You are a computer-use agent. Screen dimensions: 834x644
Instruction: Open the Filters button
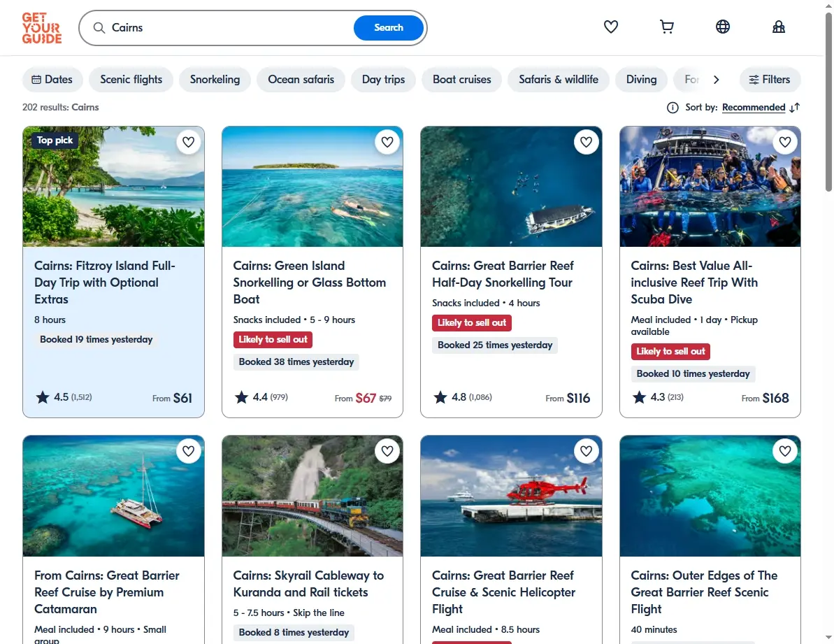click(770, 80)
